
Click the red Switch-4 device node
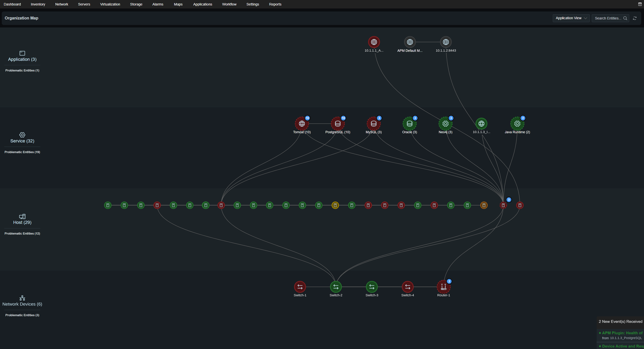pyautogui.click(x=408, y=287)
